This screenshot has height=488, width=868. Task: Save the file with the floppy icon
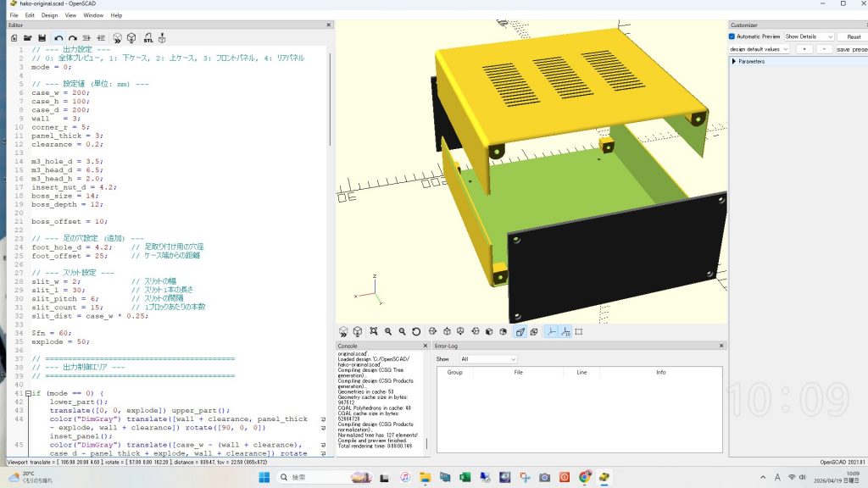click(42, 38)
